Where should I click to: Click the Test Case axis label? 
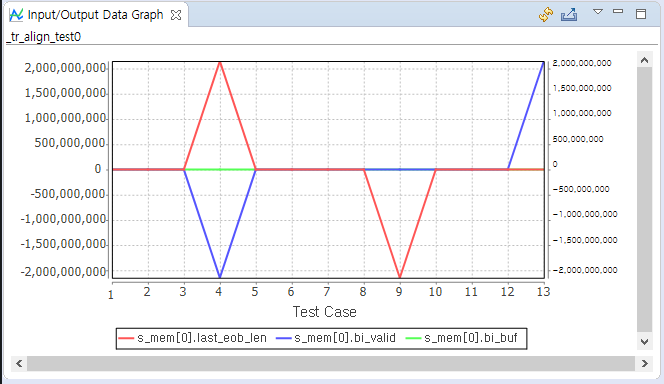(325, 312)
